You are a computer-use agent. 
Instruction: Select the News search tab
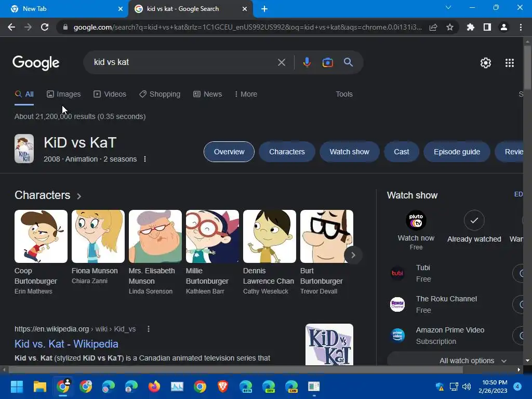(207, 94)
